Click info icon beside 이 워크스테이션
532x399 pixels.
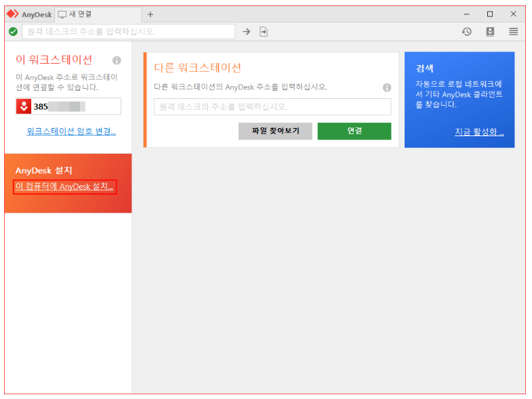pos(117,60)
